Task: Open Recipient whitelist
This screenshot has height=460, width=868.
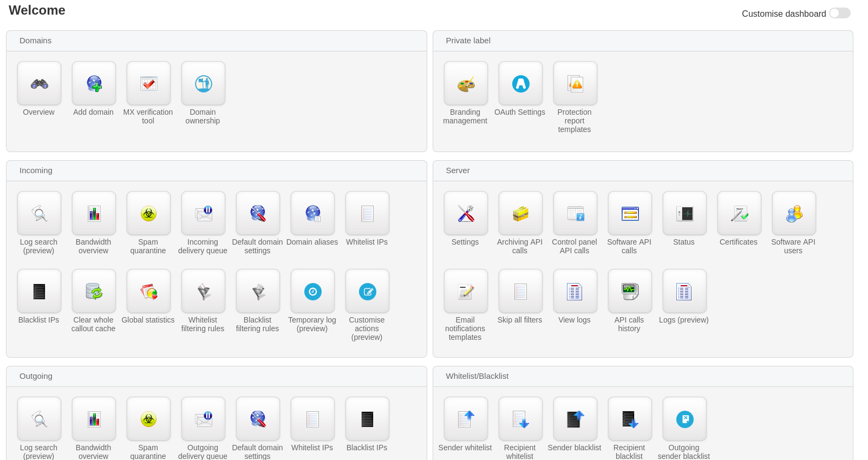Action: coord(520,419)
